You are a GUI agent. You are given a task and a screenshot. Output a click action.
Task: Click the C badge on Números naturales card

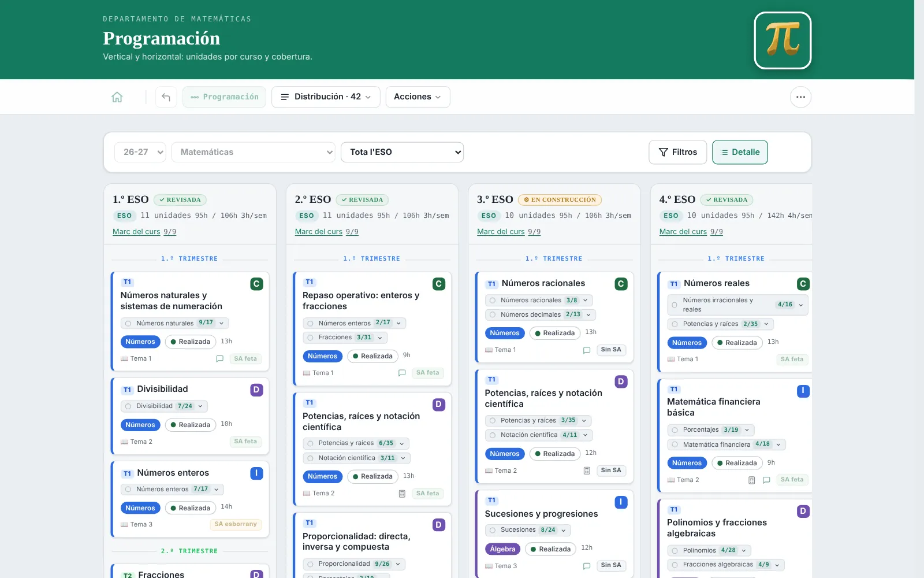coord(256,284)
